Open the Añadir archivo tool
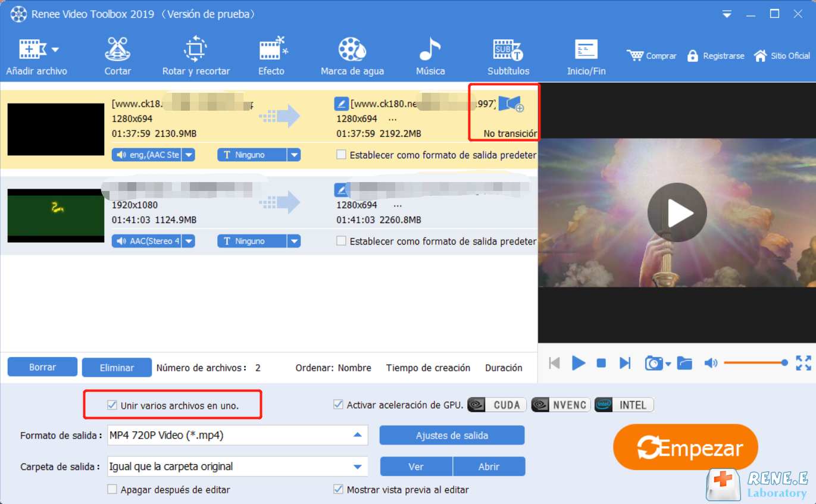 click(x=36, y=57)
